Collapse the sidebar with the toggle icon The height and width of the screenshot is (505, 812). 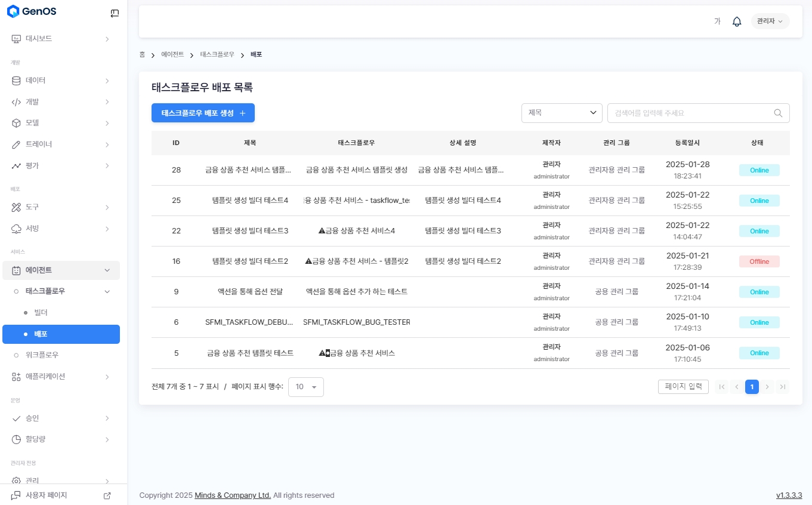pyautogui.click(x=115, y=13)
